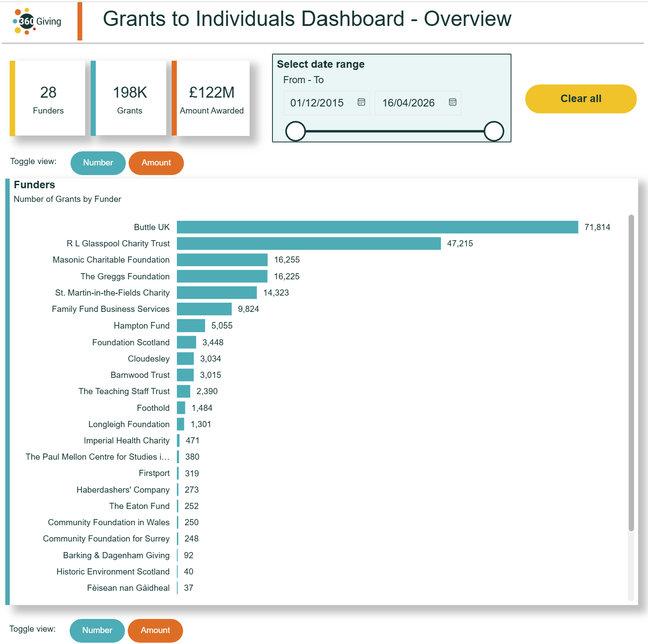The height and width of the screenshot is (644, 648).
Task: Switch bottom toggle view to Amount
Action: (155, 630)
